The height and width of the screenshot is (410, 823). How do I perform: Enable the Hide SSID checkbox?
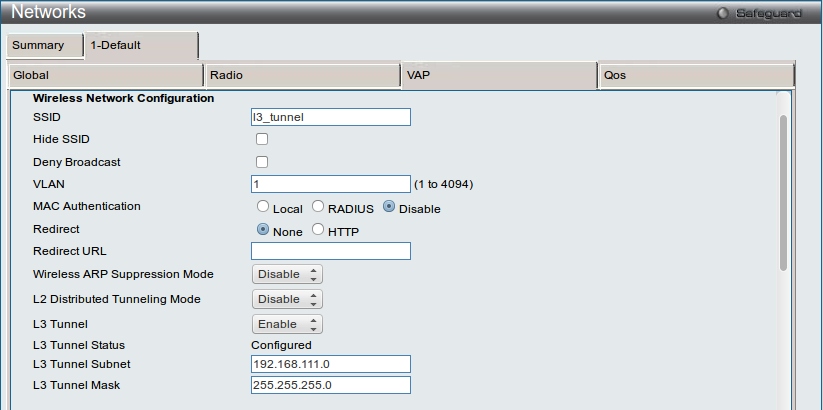pos(262,139)
